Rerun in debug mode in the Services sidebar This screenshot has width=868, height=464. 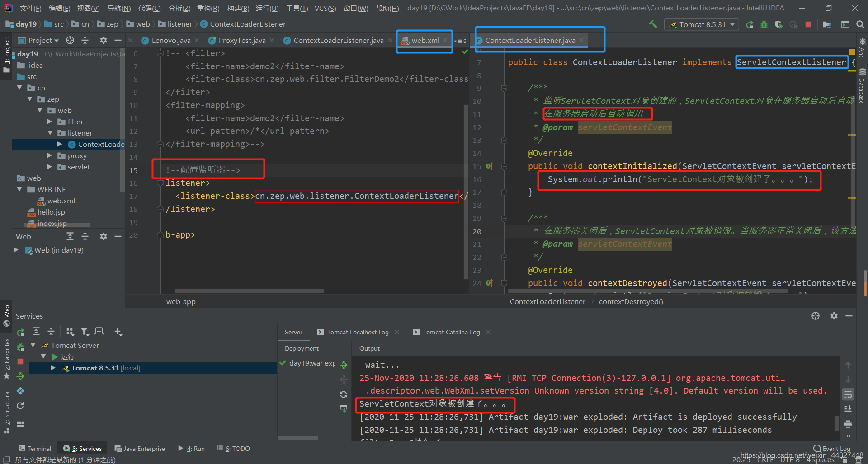tap(20, 347)
